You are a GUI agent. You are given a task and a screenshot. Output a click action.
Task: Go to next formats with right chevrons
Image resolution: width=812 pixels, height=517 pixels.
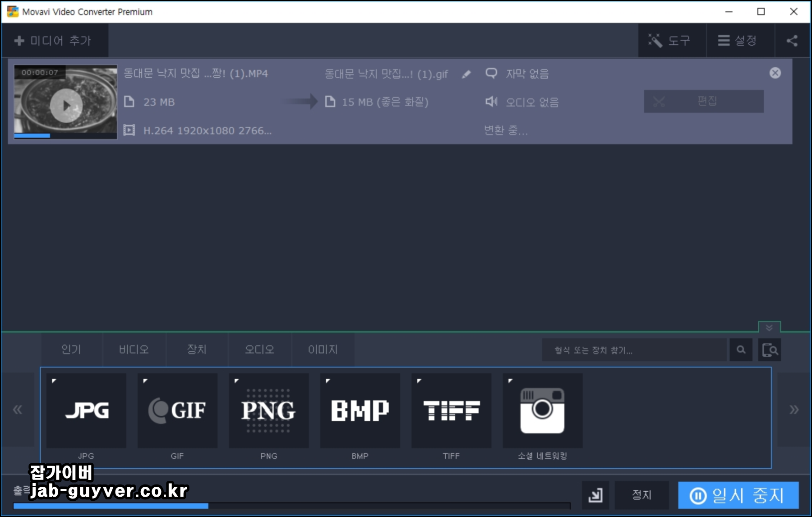pyautogui.click(x=794, y=410)
